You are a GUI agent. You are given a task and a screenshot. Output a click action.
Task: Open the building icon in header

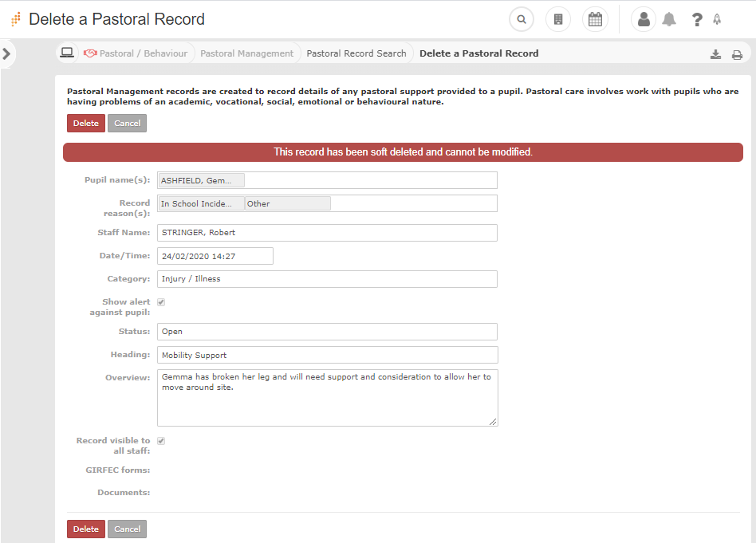tap(558, 19)
